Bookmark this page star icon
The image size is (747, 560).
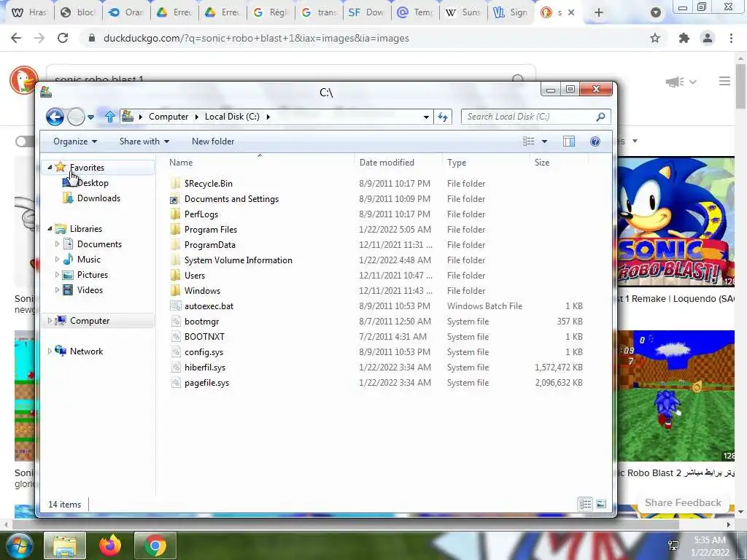tap(655, 38)
